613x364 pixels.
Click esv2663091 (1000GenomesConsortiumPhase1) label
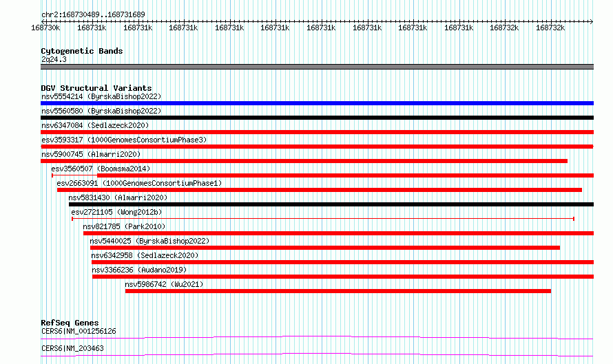tap(139, 183)
